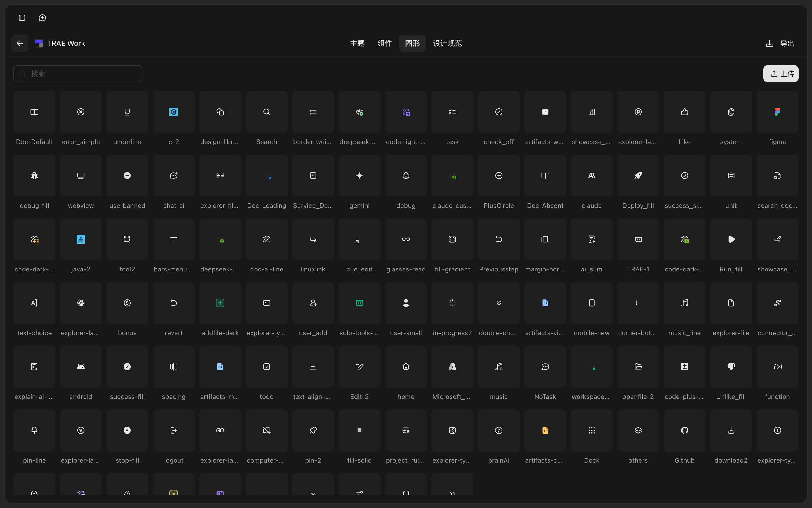
Task: Choose the PlusCircle icon tile
Action: [499, 176]
